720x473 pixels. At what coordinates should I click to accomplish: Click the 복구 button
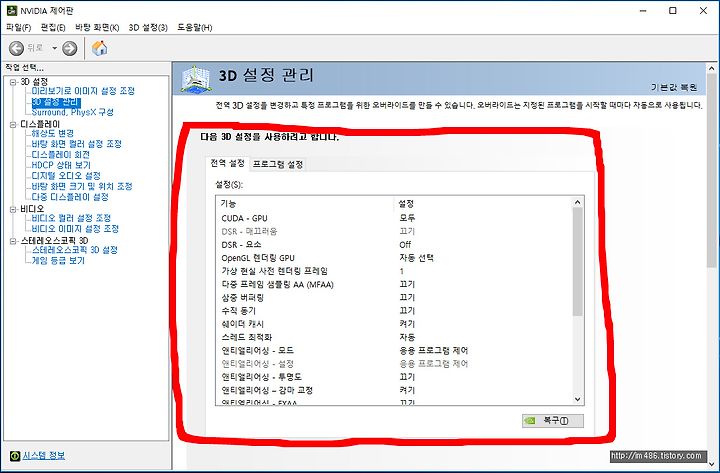(553, 421)
